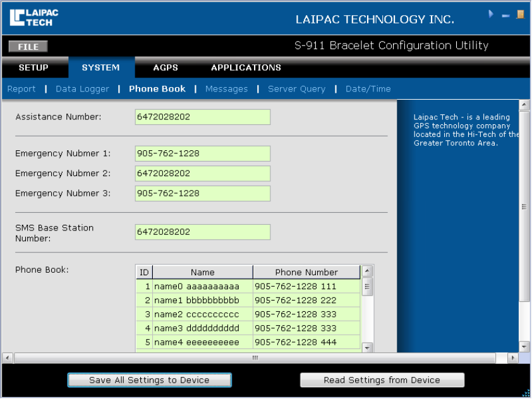Select the name1 bbbbbbbbbb cell
This screenshot has height=399, width=532.
click(203, 301)
